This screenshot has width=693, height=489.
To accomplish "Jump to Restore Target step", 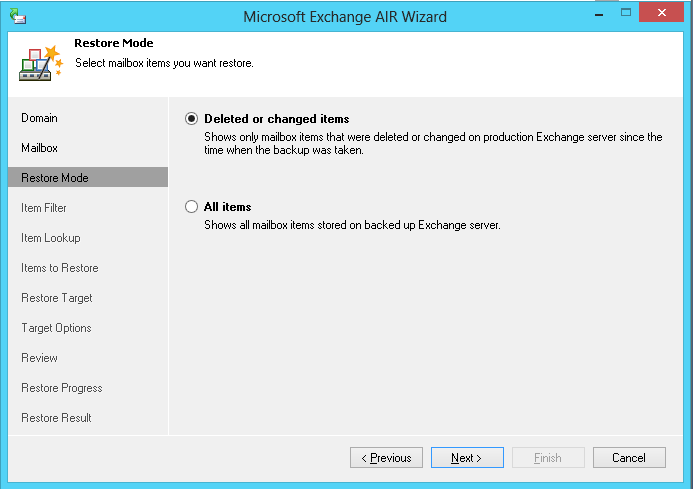I will (57, 298).
